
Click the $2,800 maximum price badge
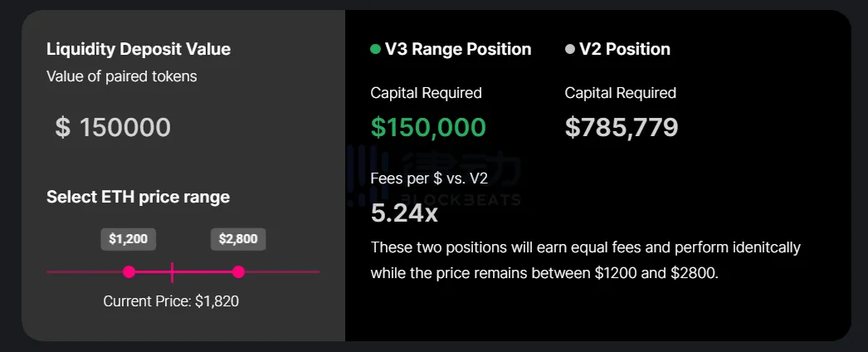(238, 239)
